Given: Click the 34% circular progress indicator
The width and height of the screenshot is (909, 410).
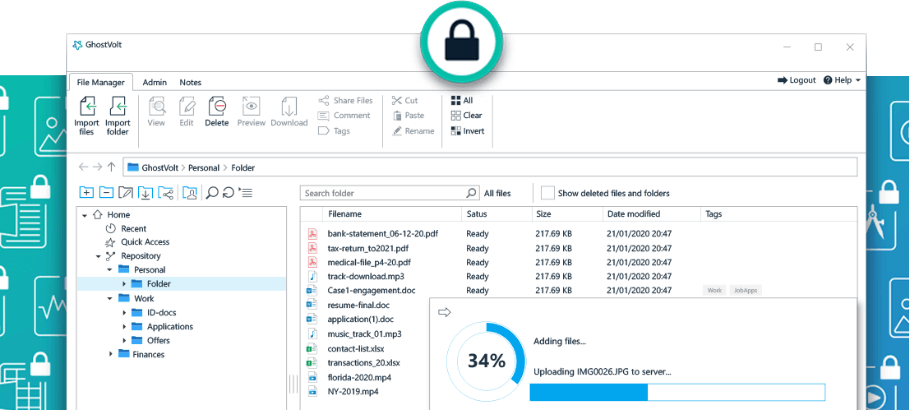Looking at the screenshot, I should click(x=486, y=361).
